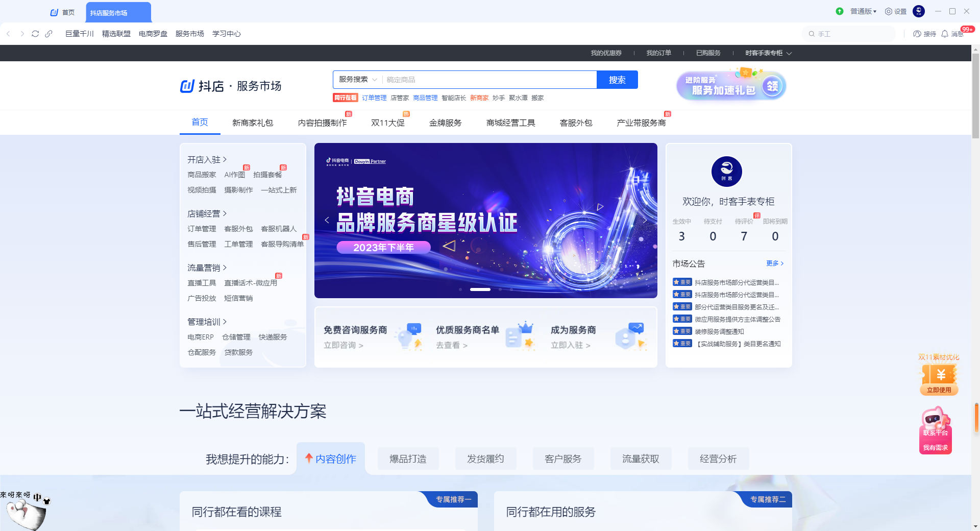Open 电商罗盘 link
Screen dimensions: 980x531
click(x=153, y=34)
